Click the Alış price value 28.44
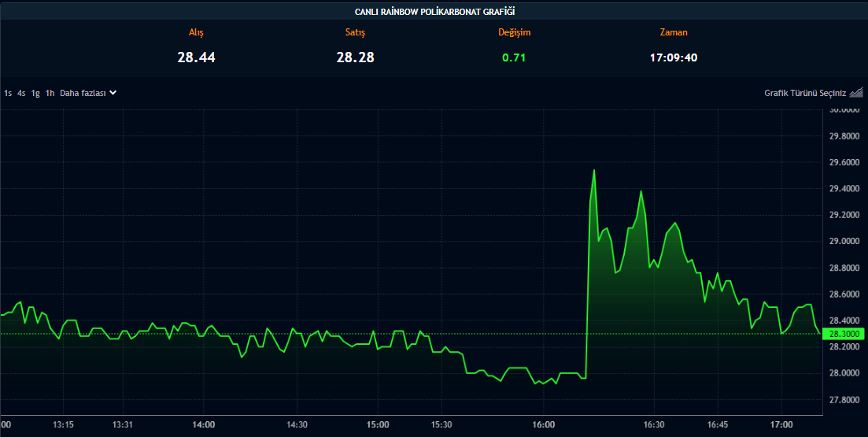 click(196, 57)
